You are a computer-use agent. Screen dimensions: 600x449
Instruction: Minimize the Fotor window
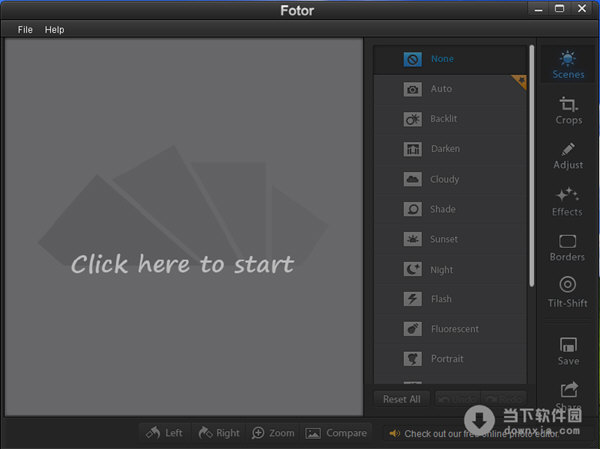[x=538, y=9]
